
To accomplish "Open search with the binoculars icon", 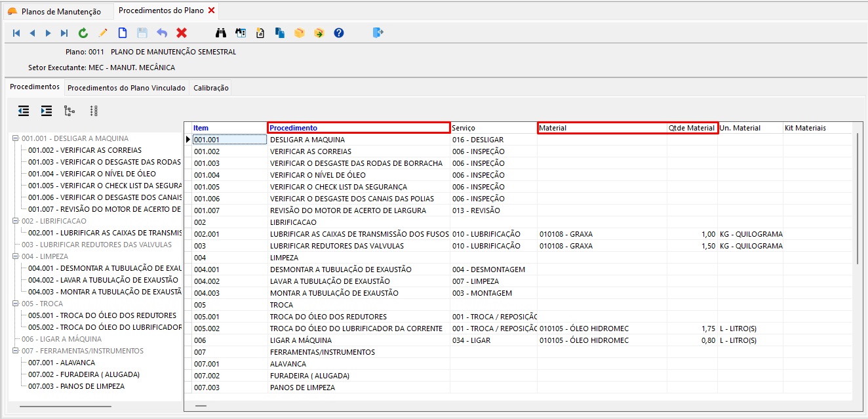I will tap(221, 33).
